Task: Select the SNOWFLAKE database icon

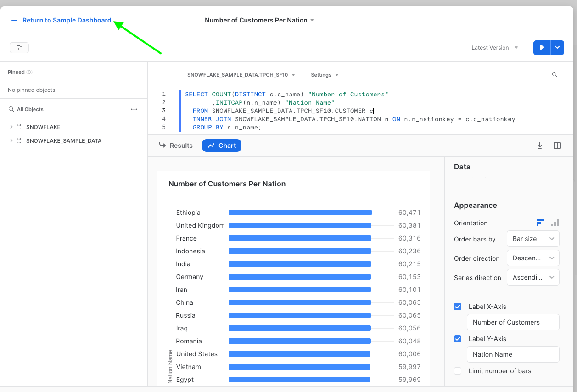Action: point(19,127)
